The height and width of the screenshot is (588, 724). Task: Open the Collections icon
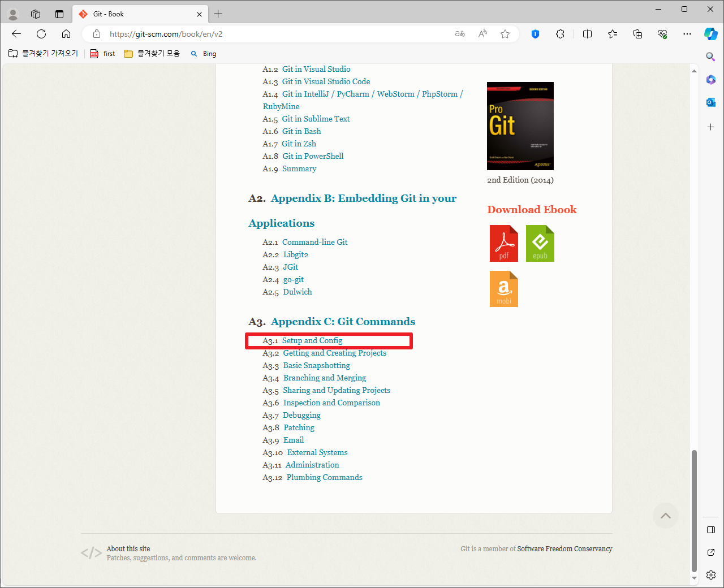pos(637,34)
